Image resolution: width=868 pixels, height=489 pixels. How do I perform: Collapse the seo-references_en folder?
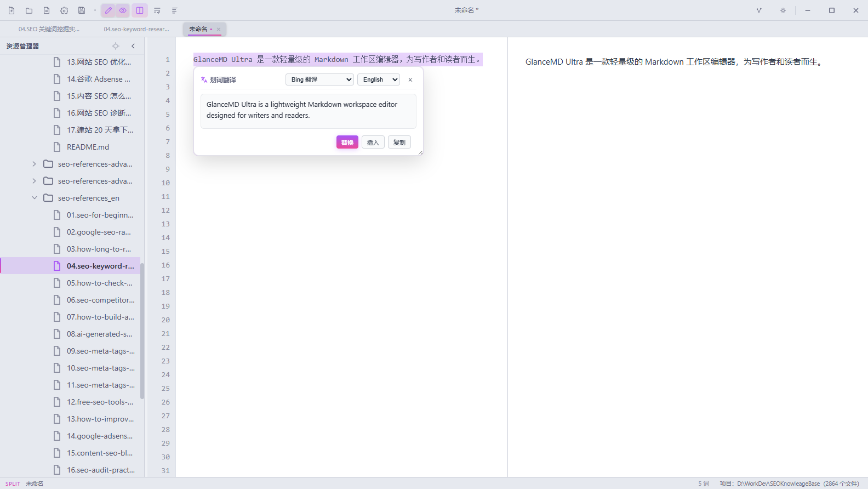tap(34, 198)
